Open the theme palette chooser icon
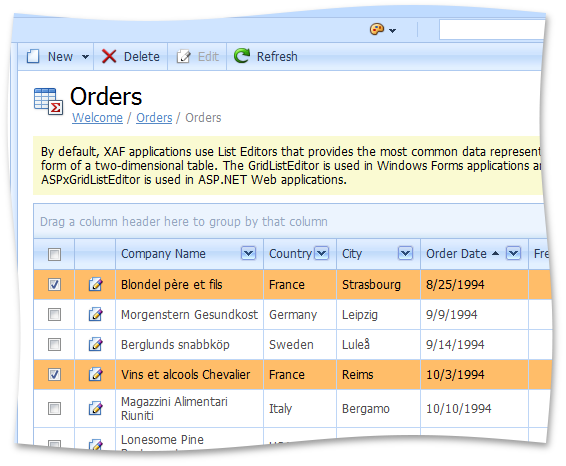The width and height of the screenshot is (566, 466). point(377,29)
